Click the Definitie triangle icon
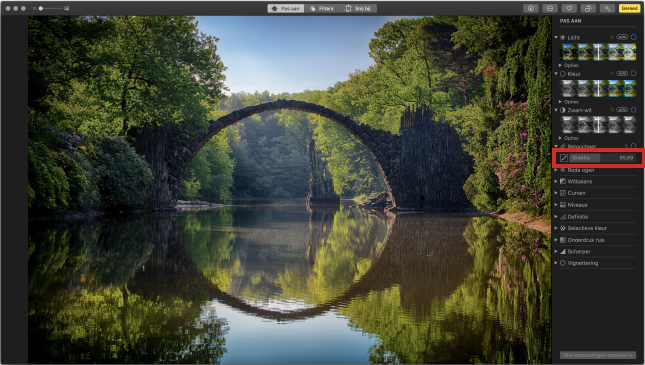This screenshot has width=645, height=365. click(x=563, y=216)
